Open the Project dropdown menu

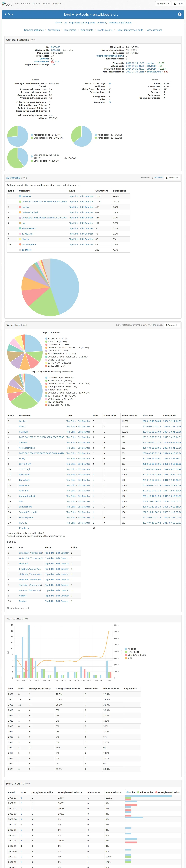tap(57, 4)
